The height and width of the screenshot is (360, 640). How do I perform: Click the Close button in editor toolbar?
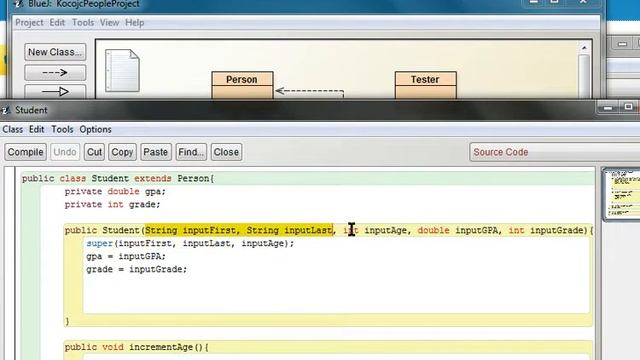tap(226, 152)
